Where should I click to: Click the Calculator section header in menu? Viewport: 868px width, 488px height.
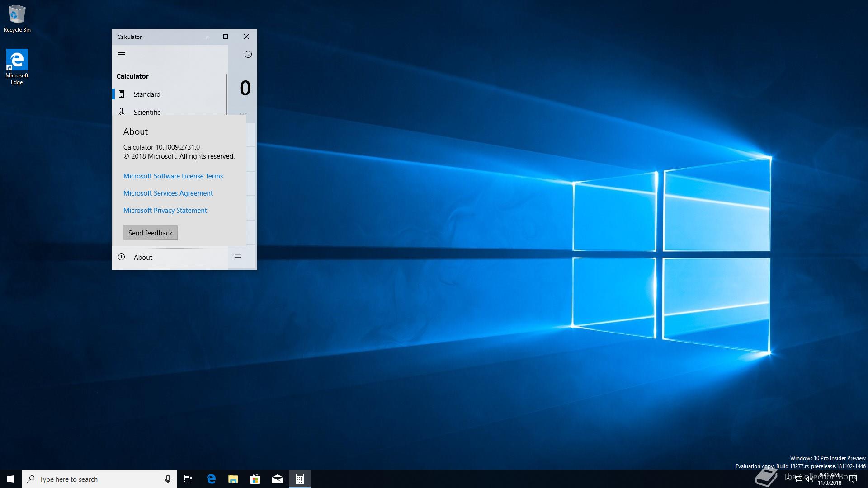coord(132,76)
